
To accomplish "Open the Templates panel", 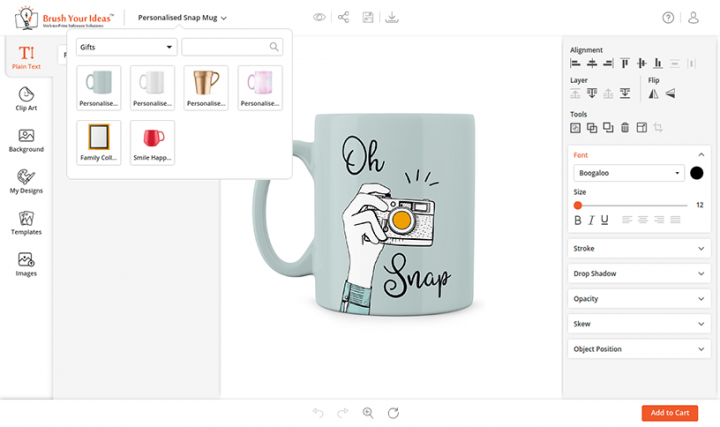I will [26, 223].
